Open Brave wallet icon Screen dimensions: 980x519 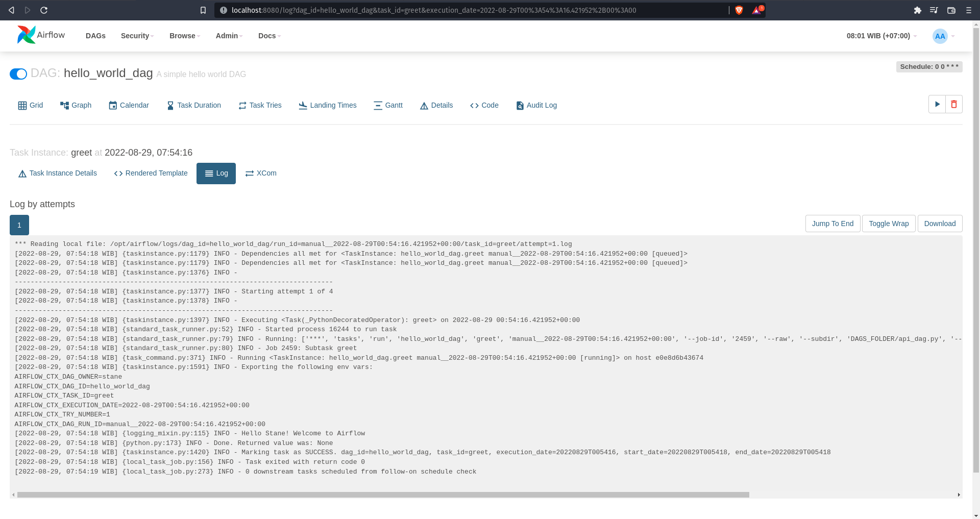951,10
